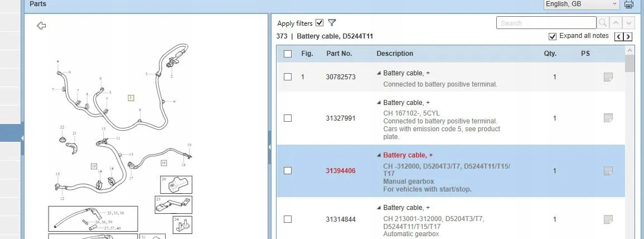644x239 pixels.
Task: Open the English, GB language dropdown
Action: point(582,4)
